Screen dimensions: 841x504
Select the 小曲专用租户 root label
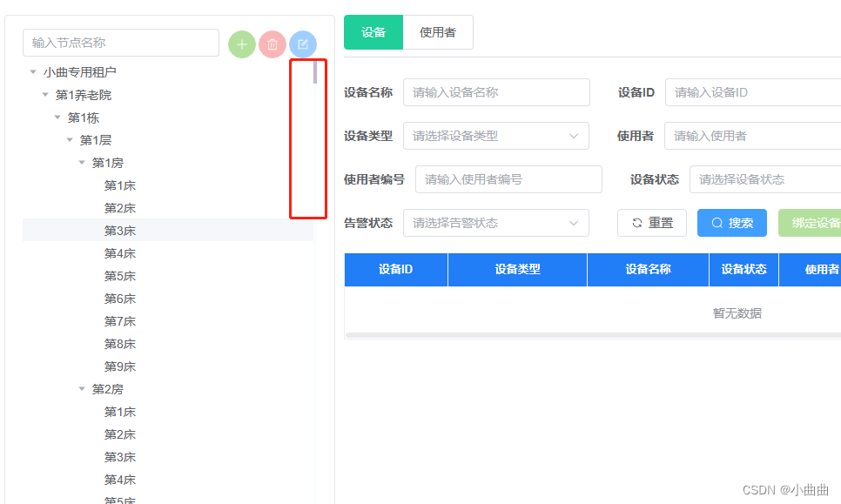tap(80, 72)
